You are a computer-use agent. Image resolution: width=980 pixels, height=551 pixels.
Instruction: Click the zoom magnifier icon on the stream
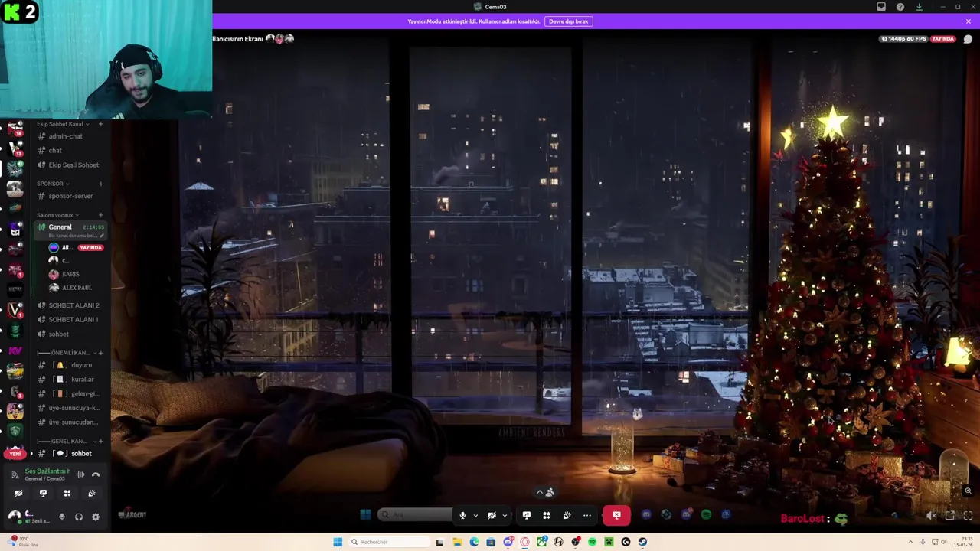click(x=968, y=491)
